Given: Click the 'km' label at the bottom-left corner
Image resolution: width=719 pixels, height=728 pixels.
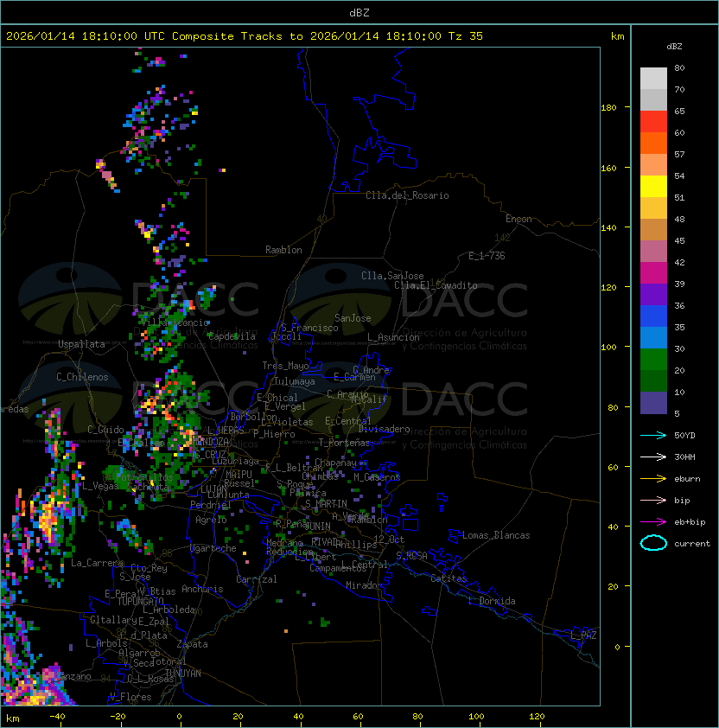Looking at the screenshot, I should click(13, 718).
